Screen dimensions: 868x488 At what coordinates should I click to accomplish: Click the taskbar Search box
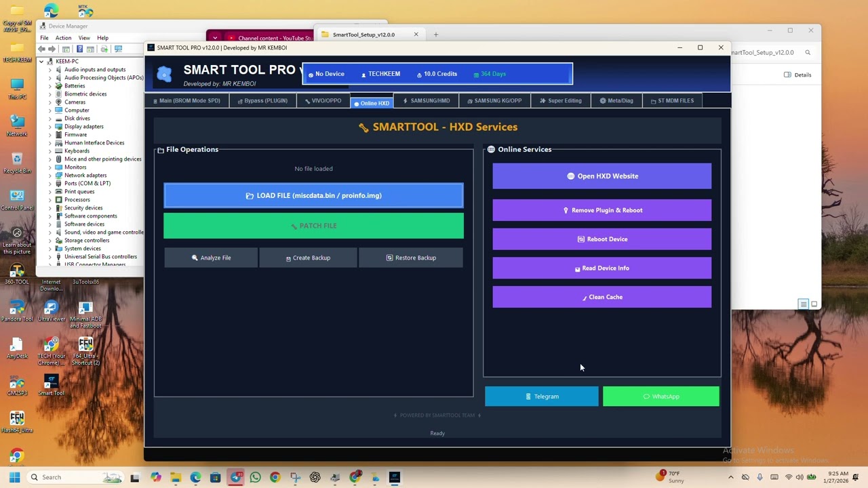click(x=75, y=477)
